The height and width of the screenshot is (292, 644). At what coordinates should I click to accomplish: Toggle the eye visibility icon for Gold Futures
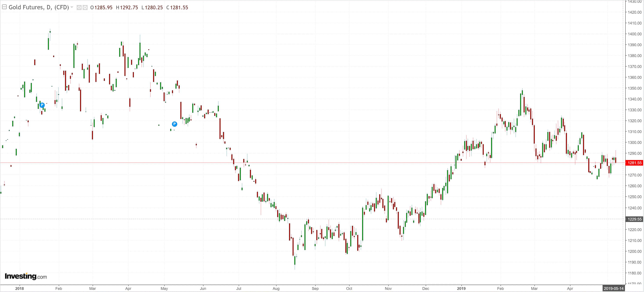[79, 8]
